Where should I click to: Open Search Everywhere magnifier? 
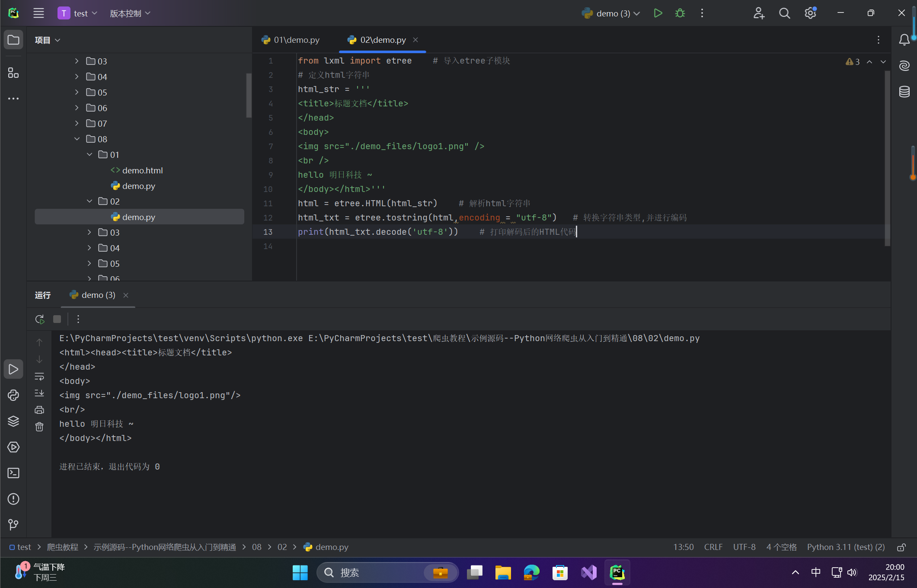click(x=784, y=13)
